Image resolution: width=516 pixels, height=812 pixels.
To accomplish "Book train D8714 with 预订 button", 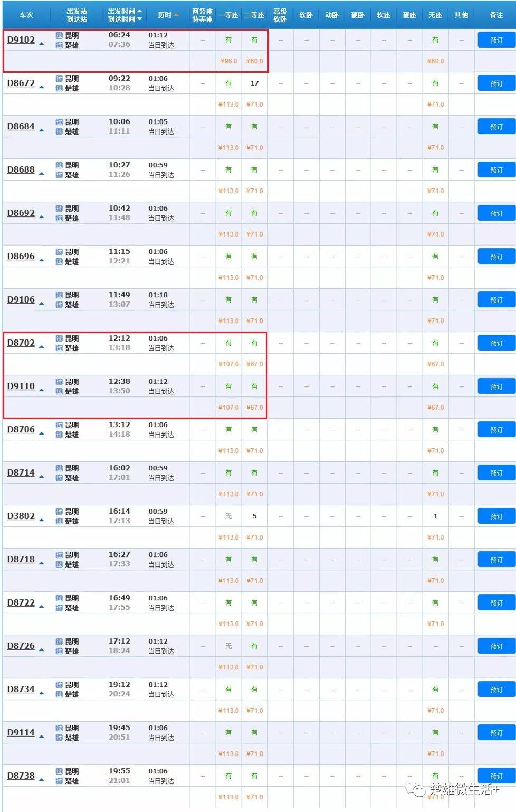I will (496, 473).
